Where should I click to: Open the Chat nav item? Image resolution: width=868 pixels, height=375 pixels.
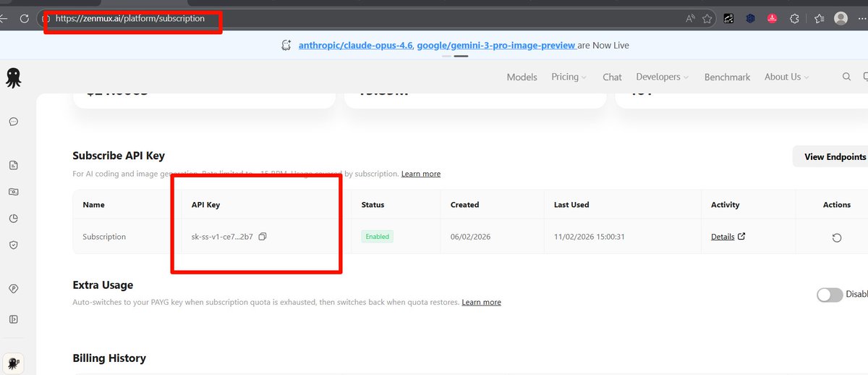click(x=612, y=77)
